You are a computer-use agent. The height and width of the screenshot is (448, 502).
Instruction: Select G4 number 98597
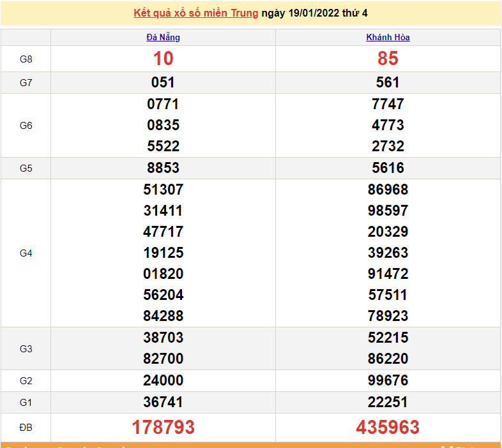pos(388,211)
